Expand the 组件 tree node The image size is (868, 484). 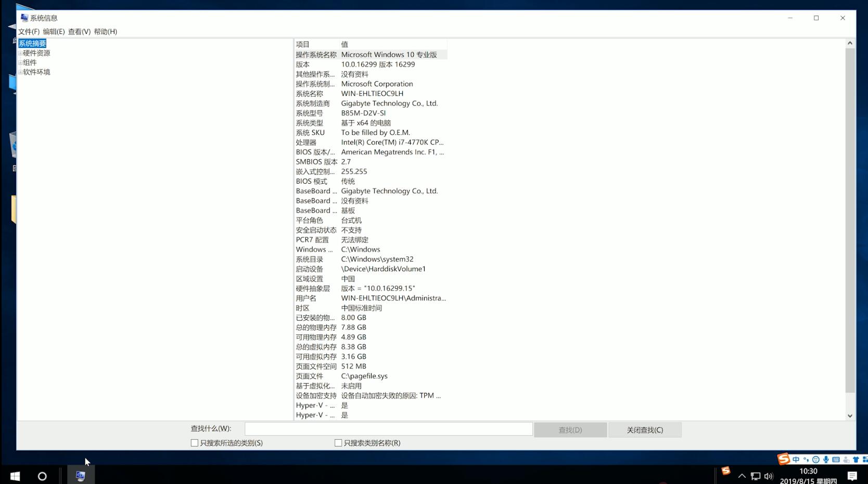[20, 62]
